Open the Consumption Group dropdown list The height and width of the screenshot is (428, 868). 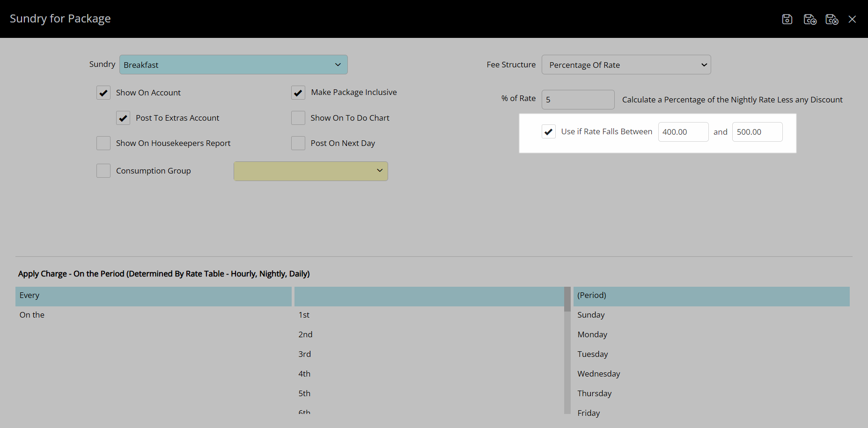coord(310,171)
